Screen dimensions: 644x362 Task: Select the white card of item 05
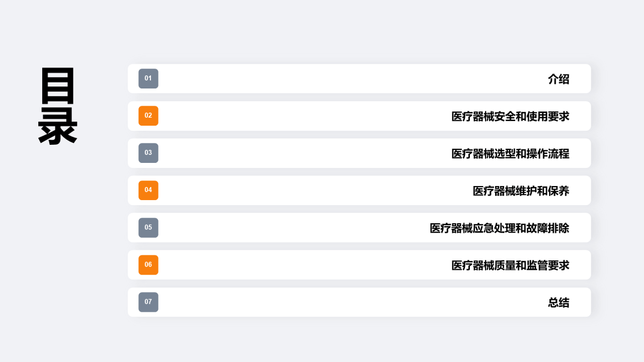point(359,227)
